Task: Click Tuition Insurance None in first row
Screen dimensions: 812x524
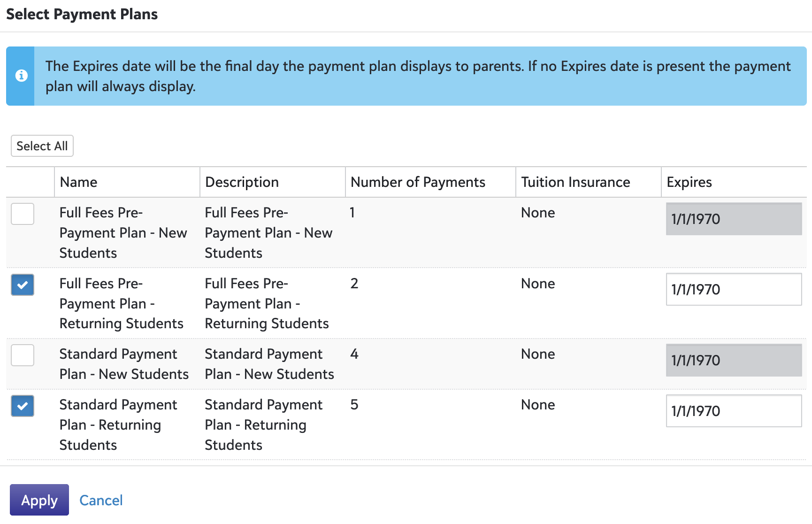Action: coord(538,213)
